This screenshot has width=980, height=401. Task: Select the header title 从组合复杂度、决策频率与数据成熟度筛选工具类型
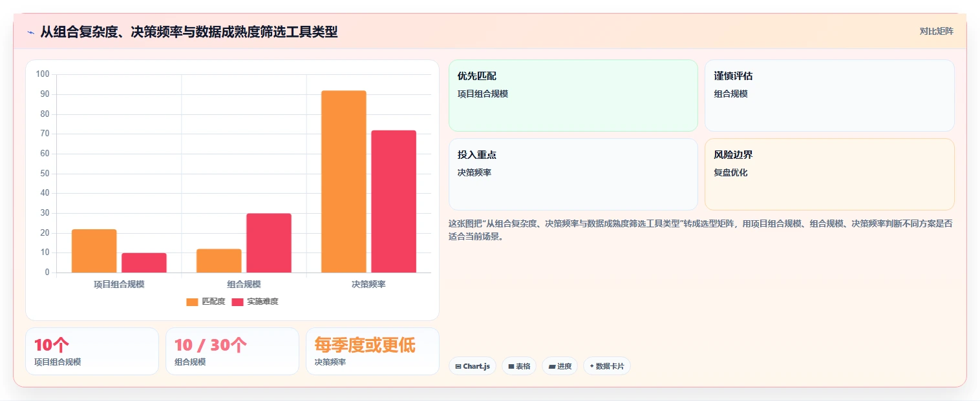(x=189, y=32)
